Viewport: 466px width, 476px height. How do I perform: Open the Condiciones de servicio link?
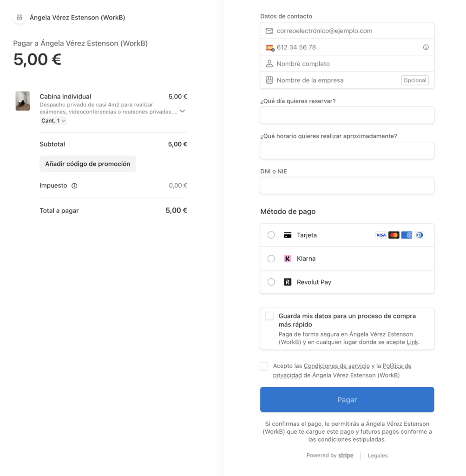coord(337,366)
